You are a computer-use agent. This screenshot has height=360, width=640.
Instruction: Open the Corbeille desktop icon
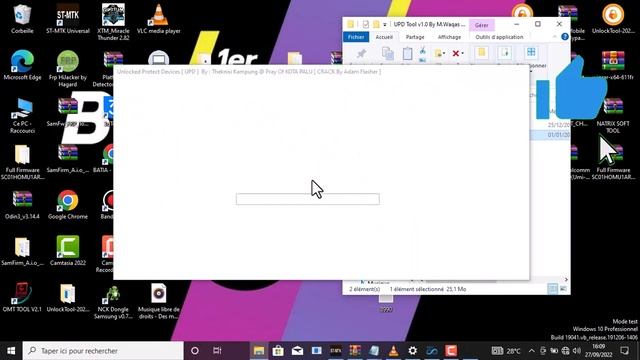[22, 19]
